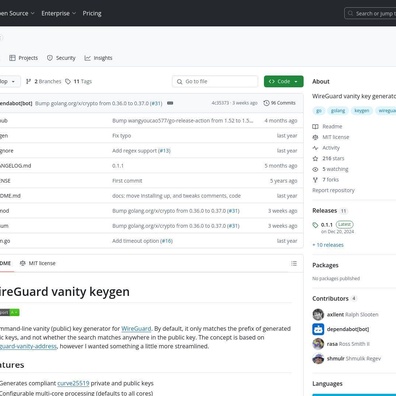Screen dimensions: 396x396
Task: Expand the Open Source menu
Action: pyautogui.click(x=17, y=13)
